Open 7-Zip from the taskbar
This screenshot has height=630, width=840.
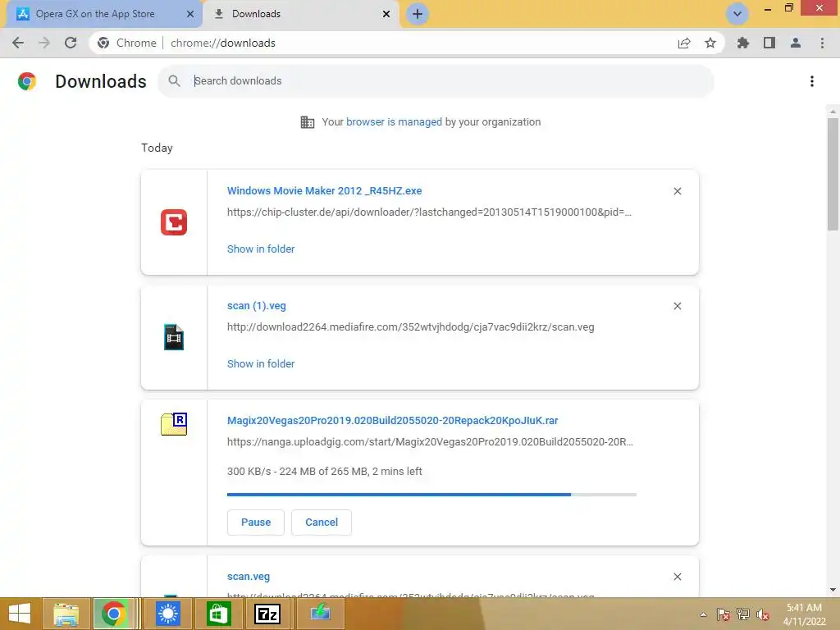(267, 614)
